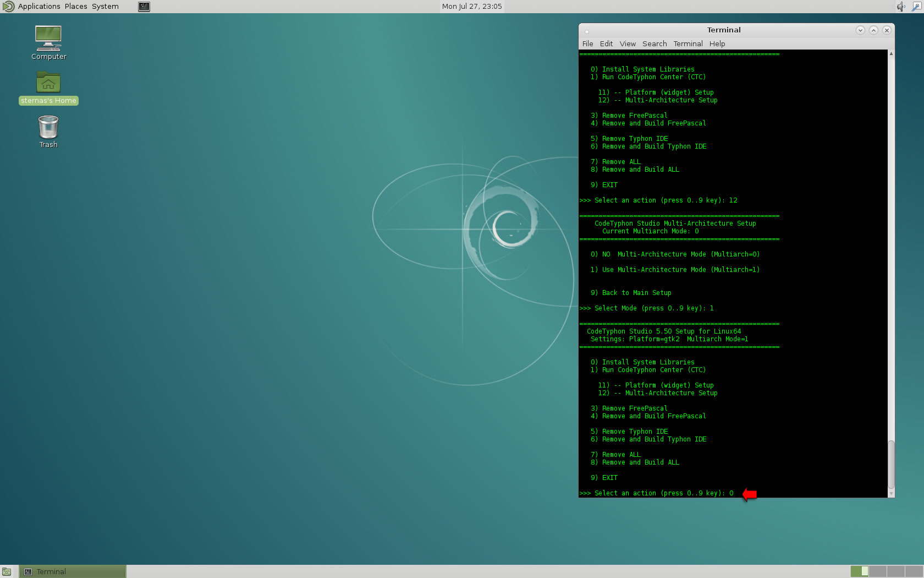Click 'Current Multiarch Mode: 0' text
Image resolution: width=924 pixels, height=578 pixels.
click(650, 231)
